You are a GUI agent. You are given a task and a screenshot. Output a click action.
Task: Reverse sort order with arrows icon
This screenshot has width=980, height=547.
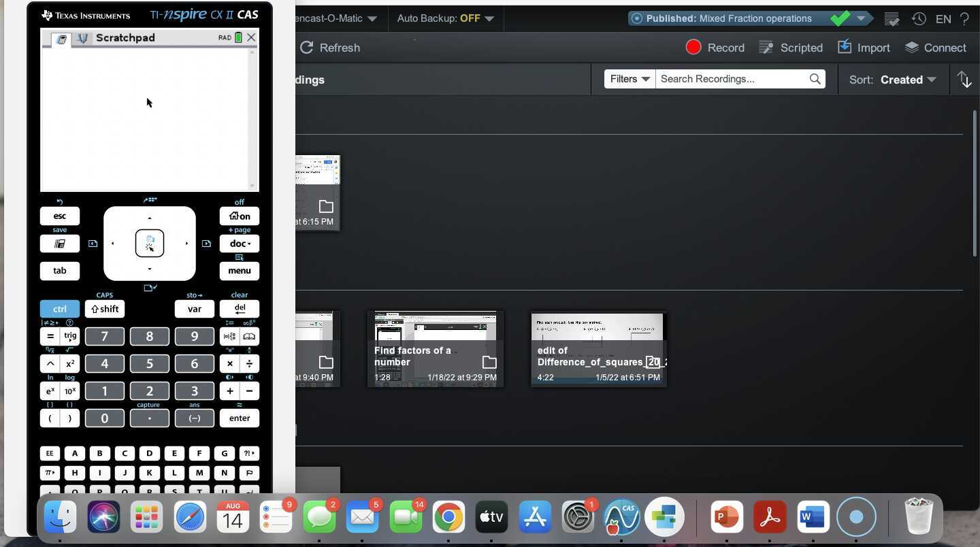click(964, 80)
